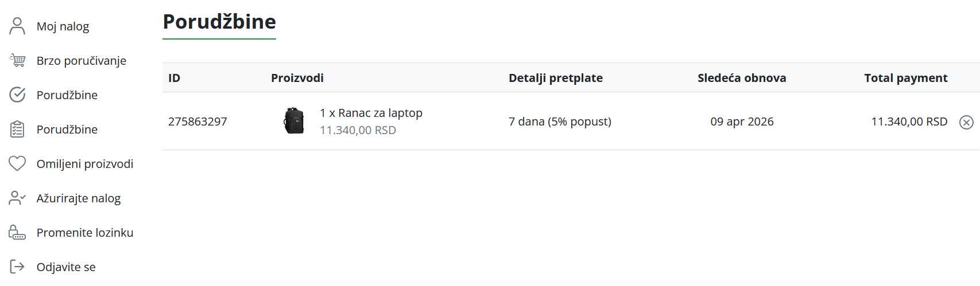Open the backpack product thumbnail
The height and width of the screenshot is (286, 980).
coord(294,121)
